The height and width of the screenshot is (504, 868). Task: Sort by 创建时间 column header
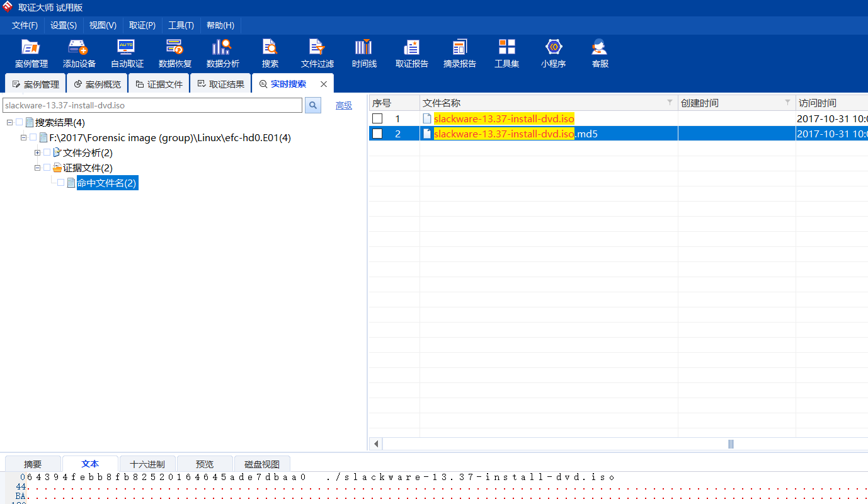[x=736, y=103]
